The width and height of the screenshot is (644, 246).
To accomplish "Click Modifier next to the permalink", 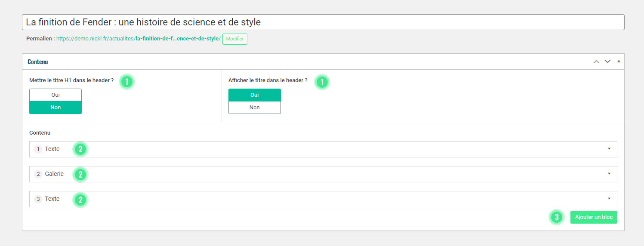I will 235,39.
